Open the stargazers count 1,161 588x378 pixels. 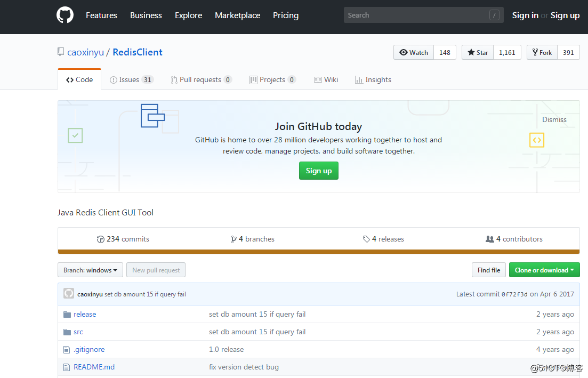tap(507, 52)
